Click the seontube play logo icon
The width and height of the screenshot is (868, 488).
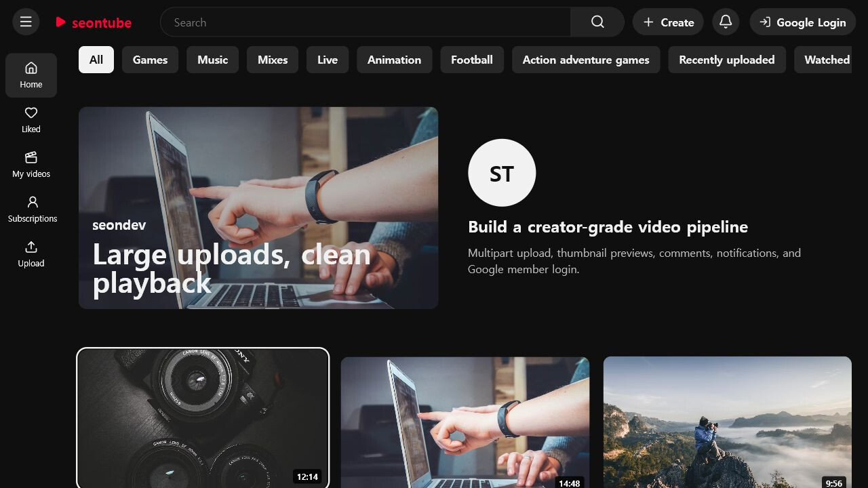click(x=60, y=22)
